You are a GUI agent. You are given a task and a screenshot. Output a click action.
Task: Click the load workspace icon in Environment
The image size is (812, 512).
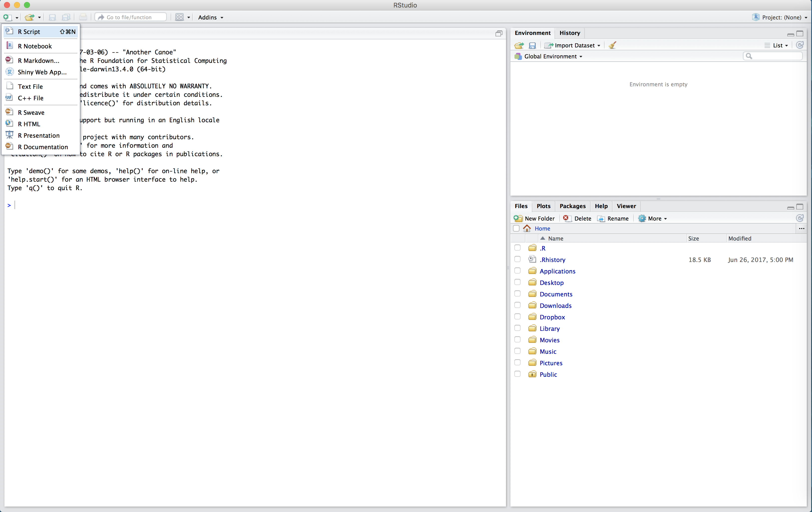pos(519,45)
